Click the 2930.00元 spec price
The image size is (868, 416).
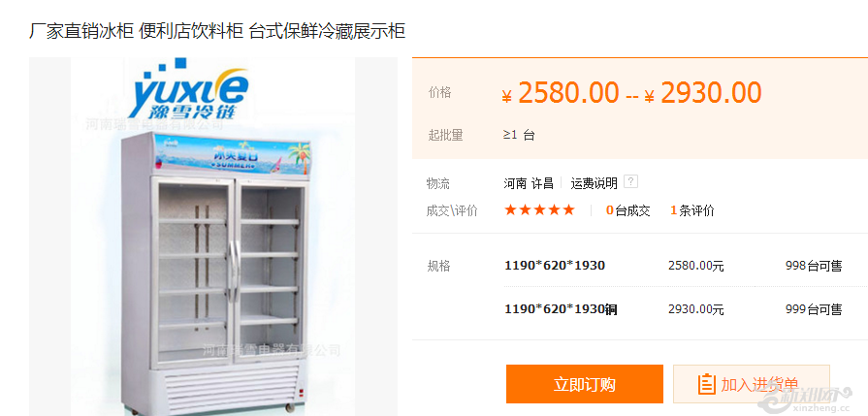coord(695,309)
